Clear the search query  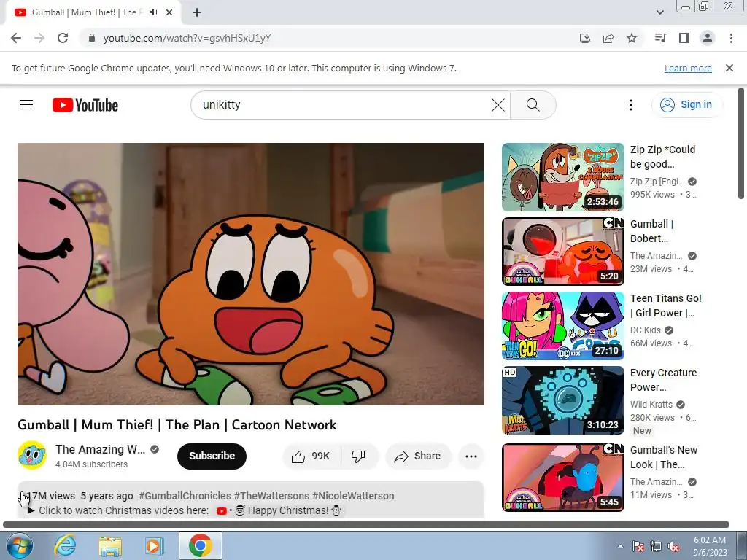pos(498,105)
